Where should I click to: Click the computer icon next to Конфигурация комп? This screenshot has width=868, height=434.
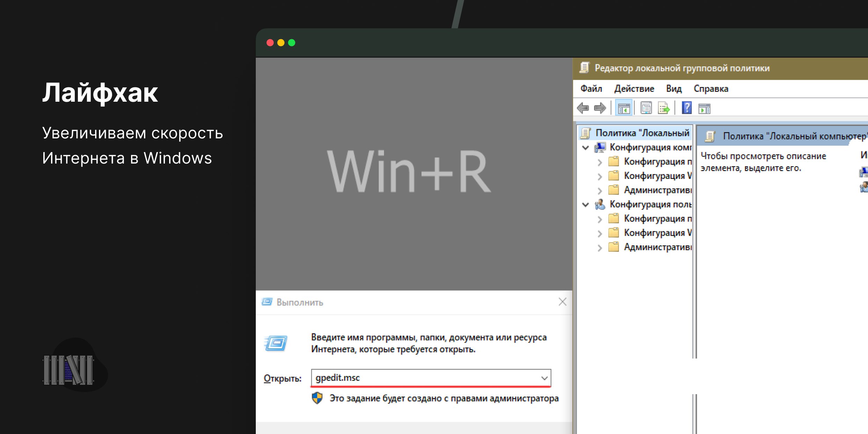pyautogui.click(x=600, y=147)
